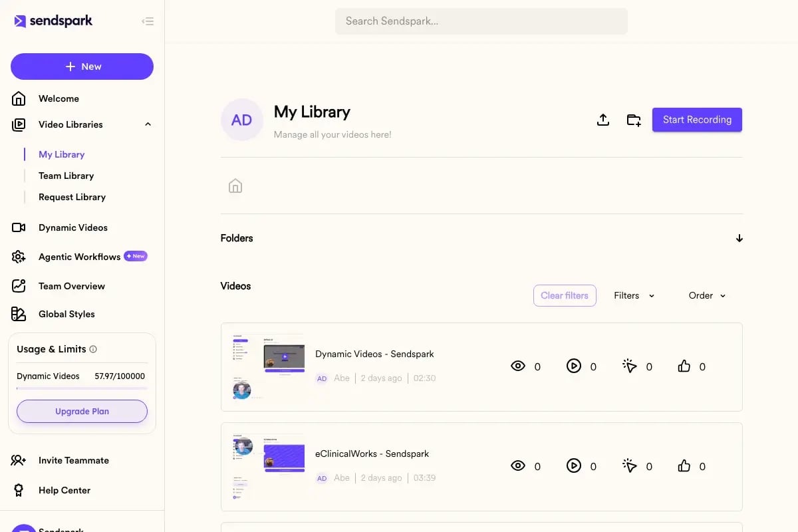798x532 pixels.
Task: Click the Global Styles palette icon
Action: tap(19, 314)
